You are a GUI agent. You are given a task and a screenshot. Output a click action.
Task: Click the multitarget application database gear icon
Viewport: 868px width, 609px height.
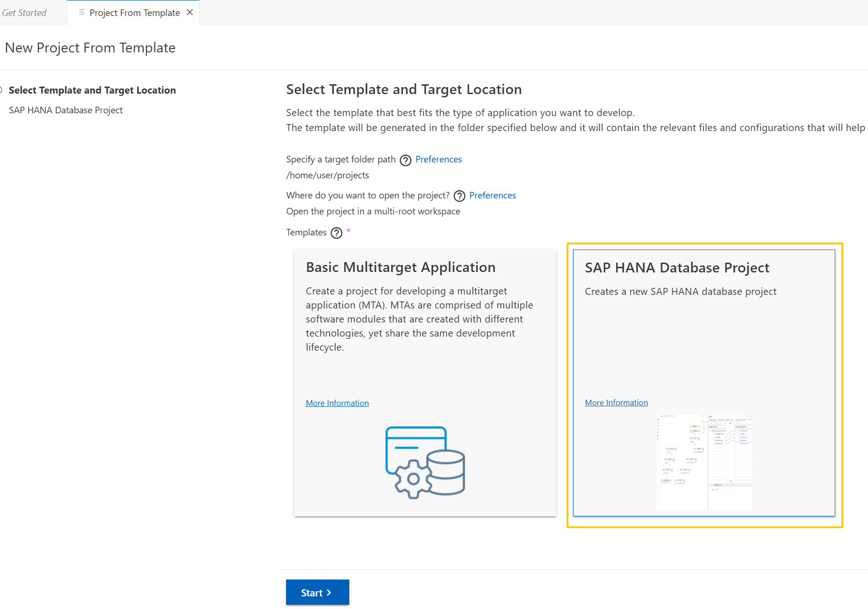425,462
